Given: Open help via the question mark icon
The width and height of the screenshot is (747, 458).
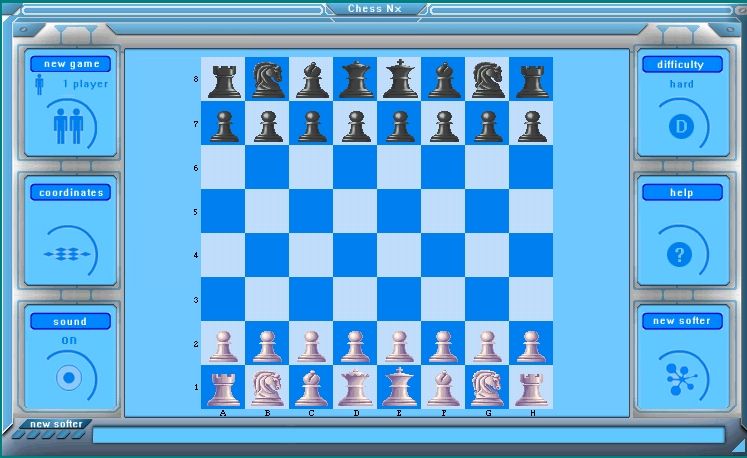Looking at the screenshot, I should (x=680, y=254).
